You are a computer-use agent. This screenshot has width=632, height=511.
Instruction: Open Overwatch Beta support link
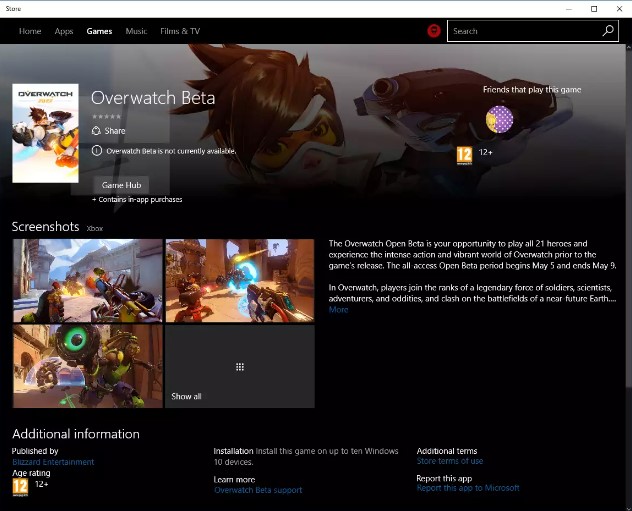(258, 490)
